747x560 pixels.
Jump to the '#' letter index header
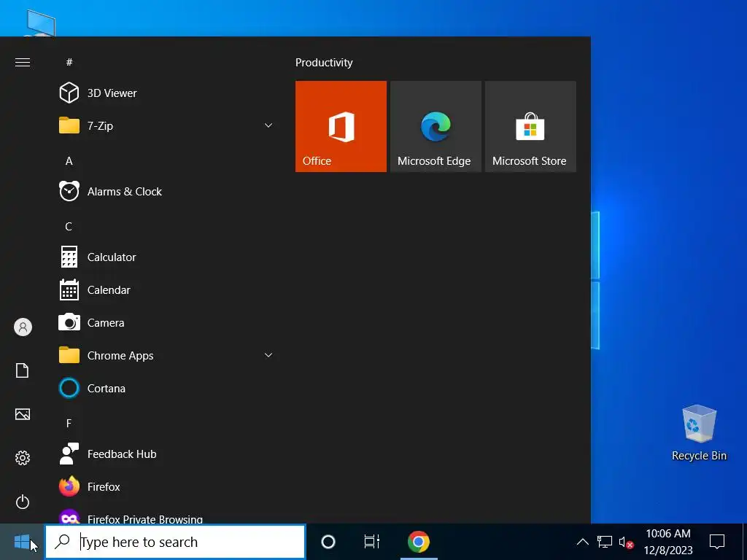69,63
